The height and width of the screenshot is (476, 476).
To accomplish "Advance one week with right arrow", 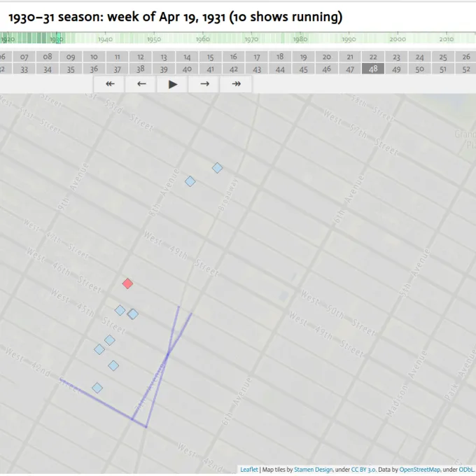I will coord(204,84).
